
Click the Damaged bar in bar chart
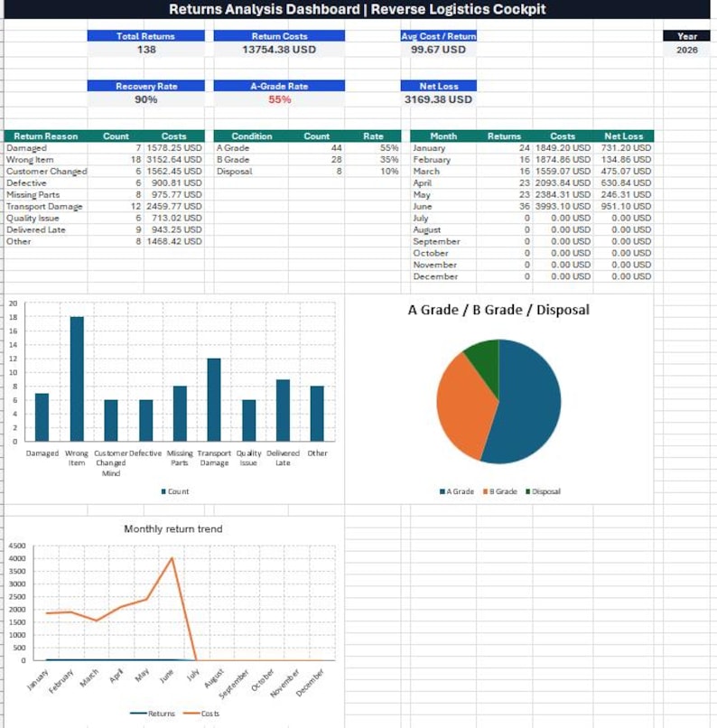(42, 417)
